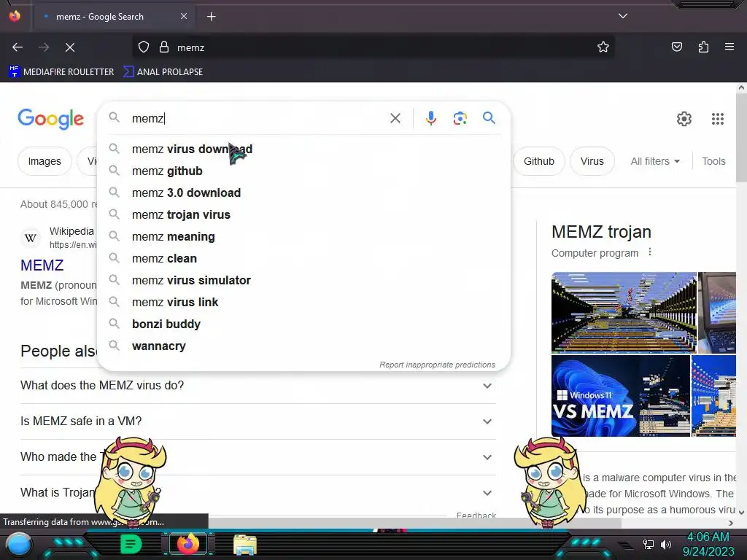
Task: Open Google quick settings gear
Action: [684, 119]
